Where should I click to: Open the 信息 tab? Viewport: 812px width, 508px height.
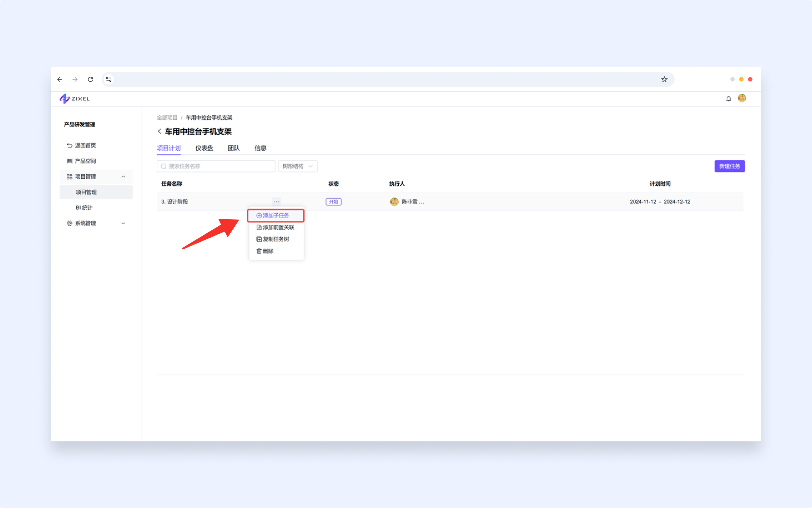(261, 148)
